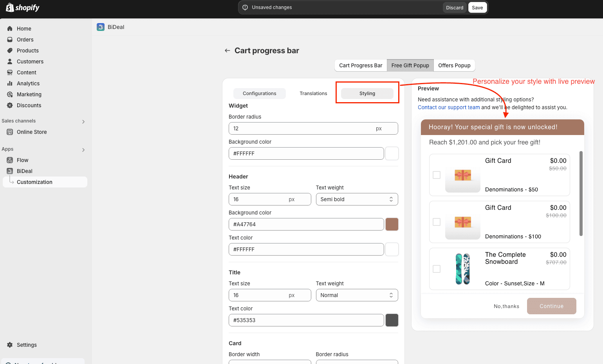Click the 'Color - Sunset,Size - M' text
This screenshot has width=603, height=364.
(x=515, y=283)
